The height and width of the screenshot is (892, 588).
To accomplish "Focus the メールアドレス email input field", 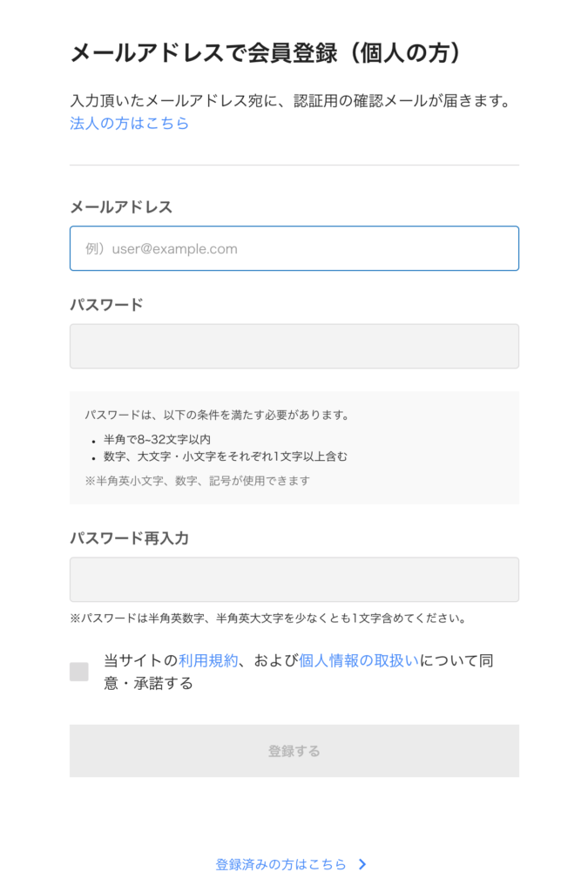I will click(294, 248).
